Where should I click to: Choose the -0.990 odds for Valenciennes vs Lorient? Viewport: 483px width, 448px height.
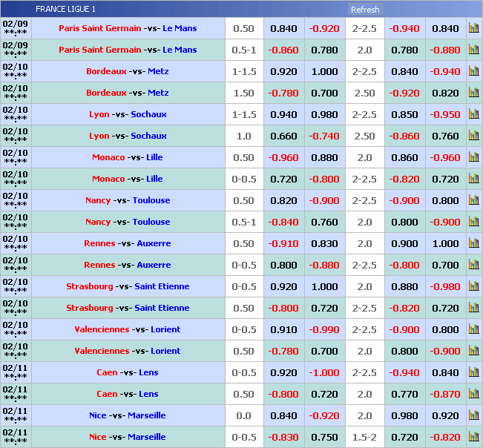coord(324,330)
